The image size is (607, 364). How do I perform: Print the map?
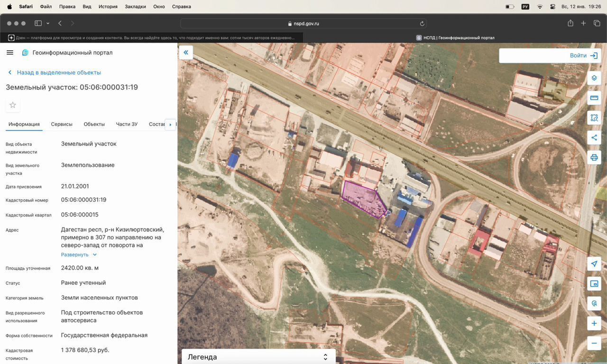point(594,157)
